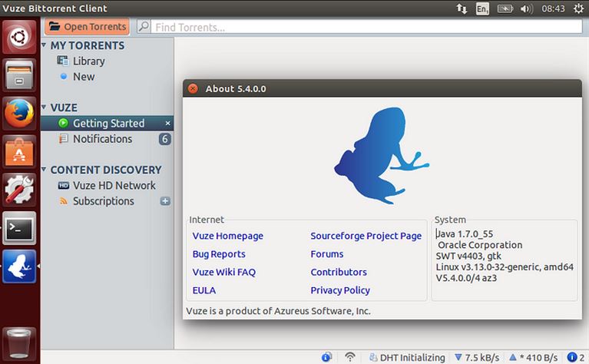Click the Notifications list icon
This screenshot has width=589, height=364.
point(64,139)
